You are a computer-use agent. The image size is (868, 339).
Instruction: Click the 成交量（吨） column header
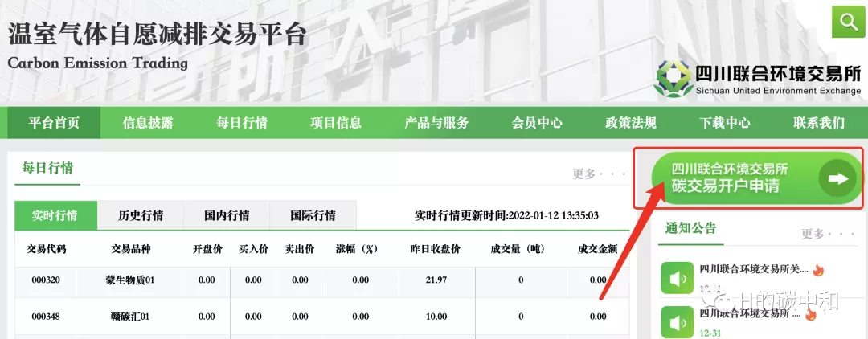(518, 249)
